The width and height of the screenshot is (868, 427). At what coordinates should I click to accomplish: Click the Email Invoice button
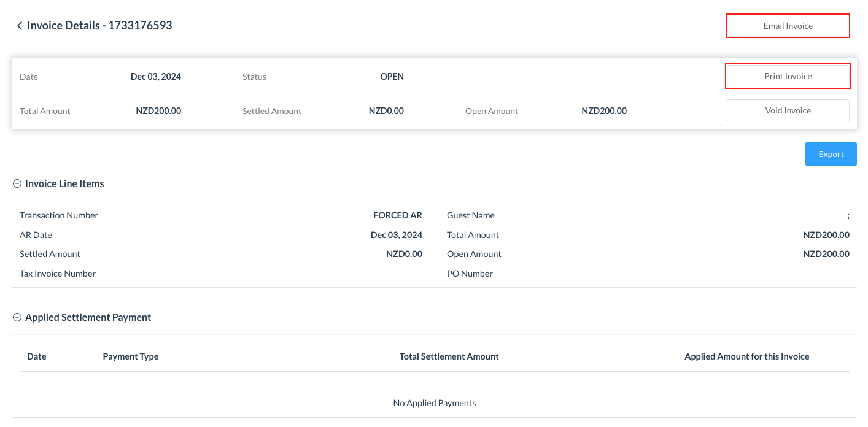[x=788, y=26]
